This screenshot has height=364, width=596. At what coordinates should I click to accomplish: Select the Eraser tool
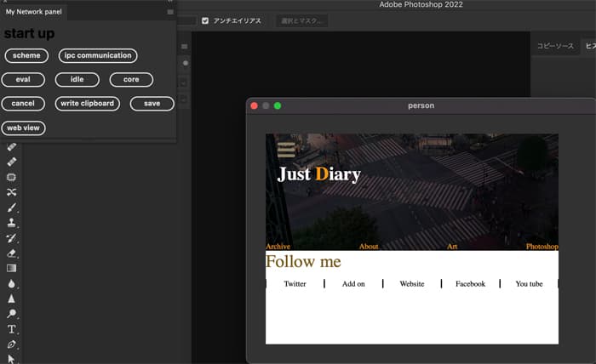point(11,253)
